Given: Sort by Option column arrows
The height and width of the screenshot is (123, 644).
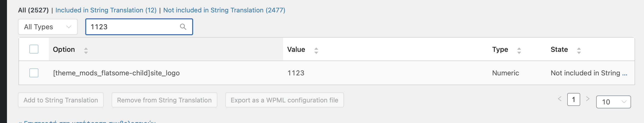Looking at the screenshot, I should click(86, 51).
